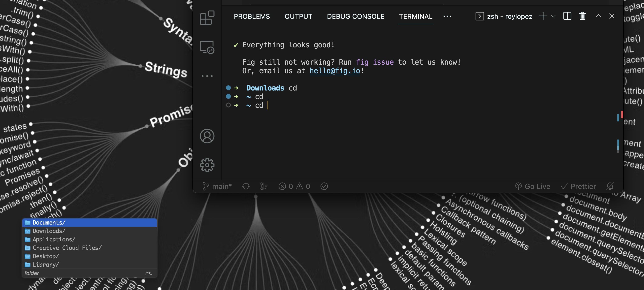Show more panel tabs ellipsis
This screenshot has width=644, height=290.
click(447, 16)
